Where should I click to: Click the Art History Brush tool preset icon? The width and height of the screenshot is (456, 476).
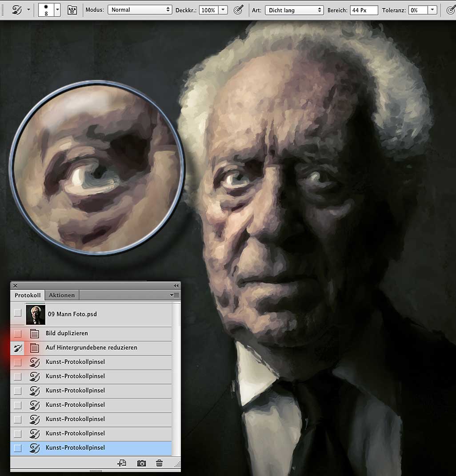coord(17,10)
